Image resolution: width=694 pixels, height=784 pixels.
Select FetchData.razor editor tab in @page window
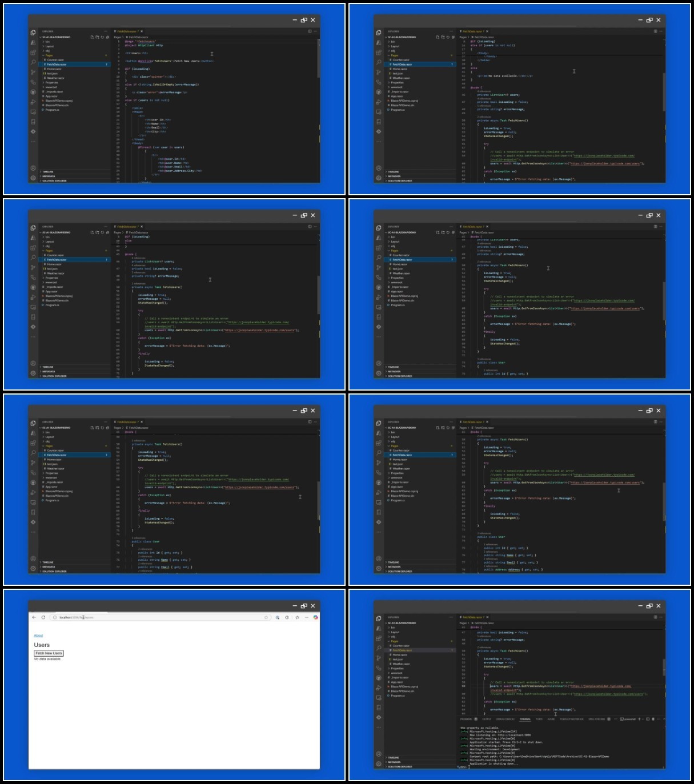click(127, 31)
